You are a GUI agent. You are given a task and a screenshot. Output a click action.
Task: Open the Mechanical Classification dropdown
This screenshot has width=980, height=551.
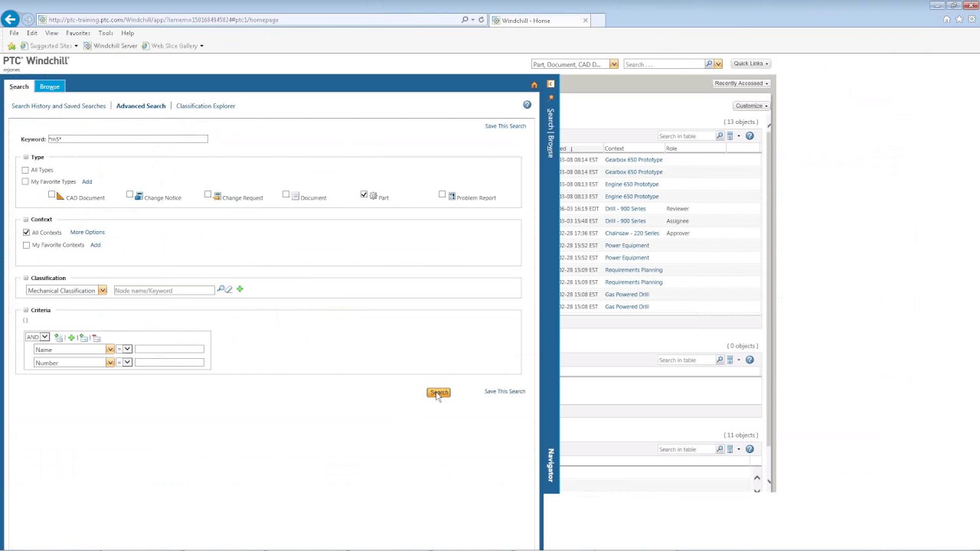click(102, 291)
